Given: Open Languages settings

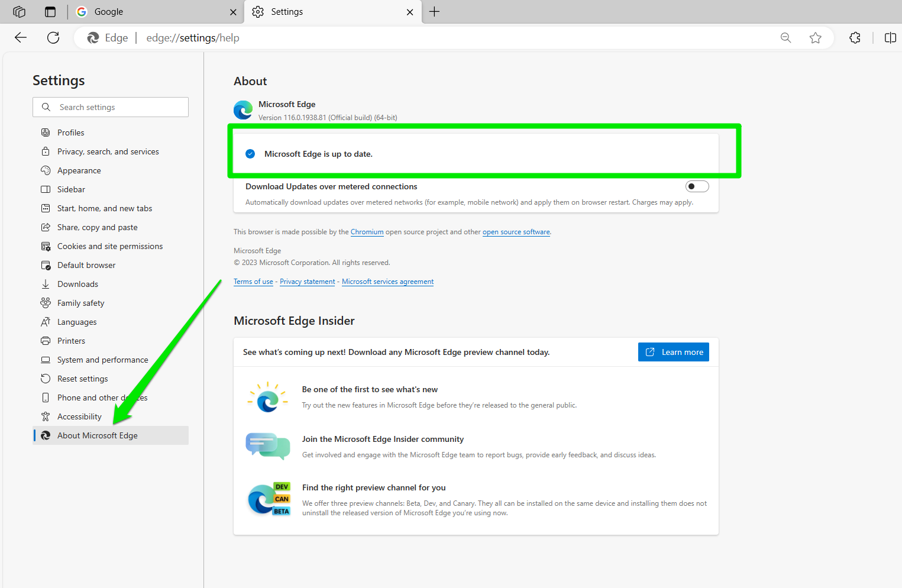Looking at the screenshot, I should [x=111, y=322].
